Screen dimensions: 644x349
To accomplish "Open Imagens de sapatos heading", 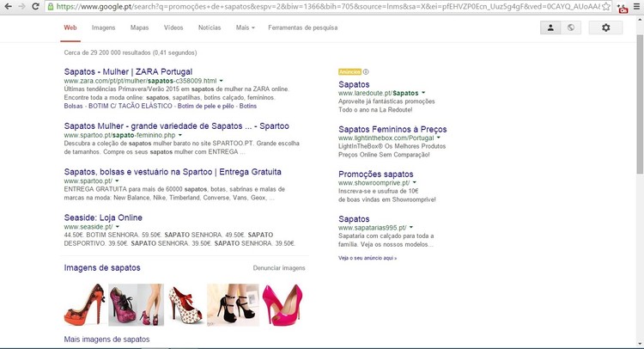I will click(102, 267).
